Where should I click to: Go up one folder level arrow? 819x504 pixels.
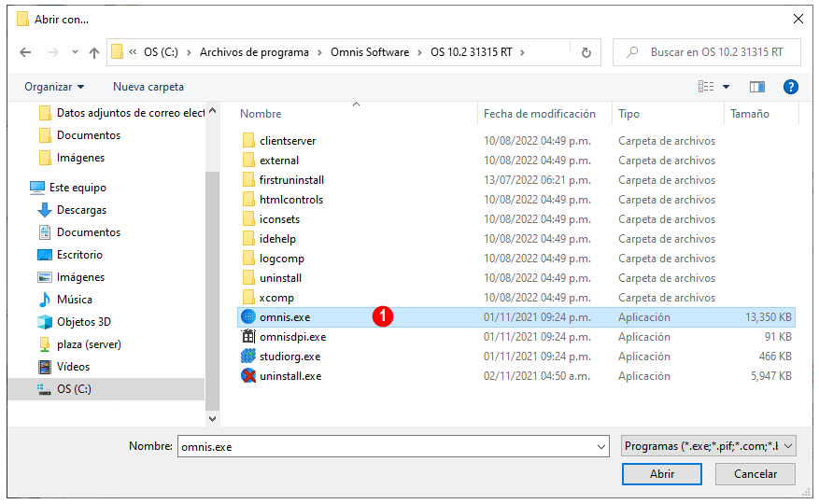[x=94, y=52]
